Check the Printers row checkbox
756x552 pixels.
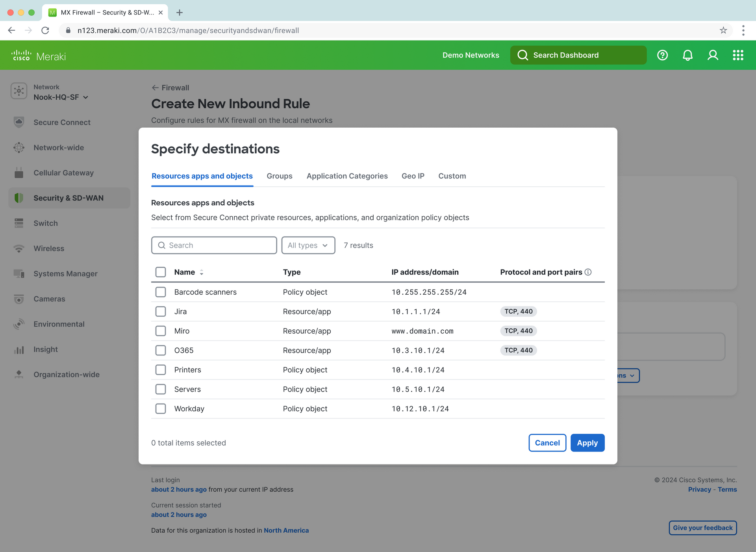click(x=161, y=370)
